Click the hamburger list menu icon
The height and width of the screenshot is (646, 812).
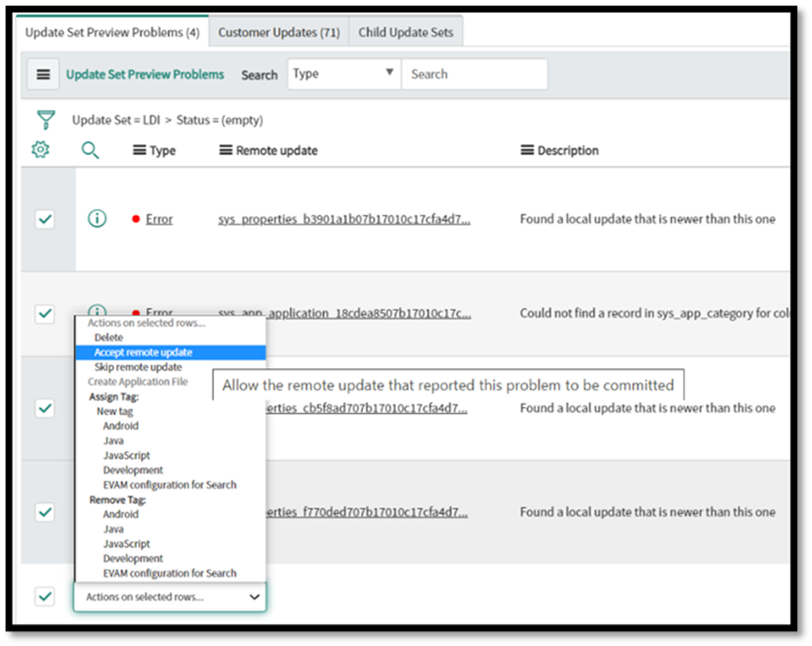(x=43, y=74)
